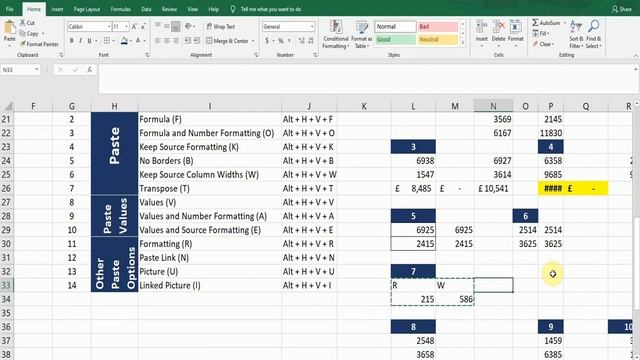Switch to the Formulas tab
The width and height of the screenshot is (640, 360).
120,9
